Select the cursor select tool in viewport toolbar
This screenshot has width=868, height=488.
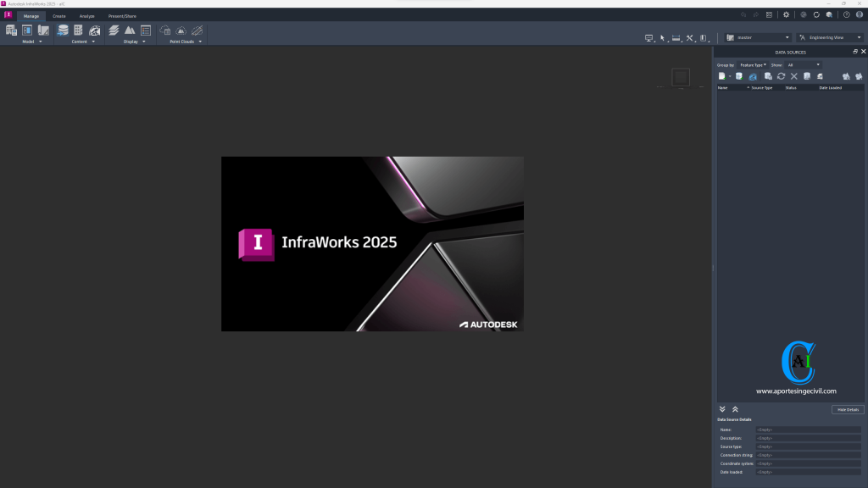coord(663,38)
